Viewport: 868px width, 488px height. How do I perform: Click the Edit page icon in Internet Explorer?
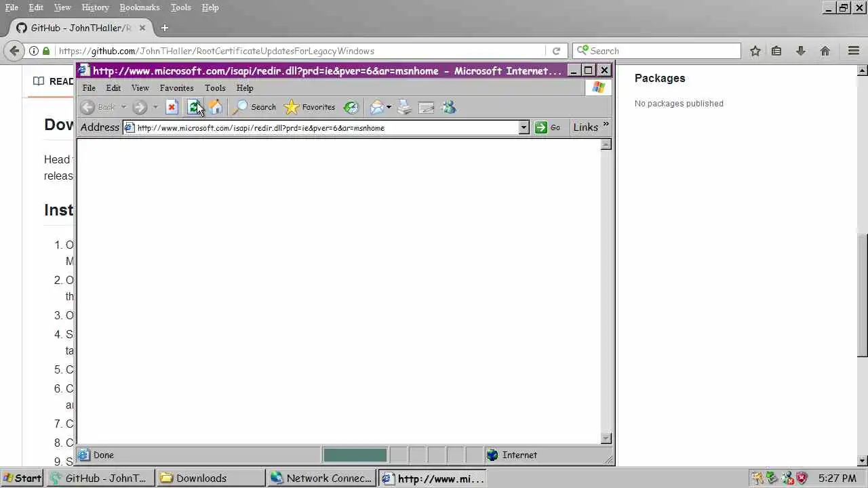[427, 107]
